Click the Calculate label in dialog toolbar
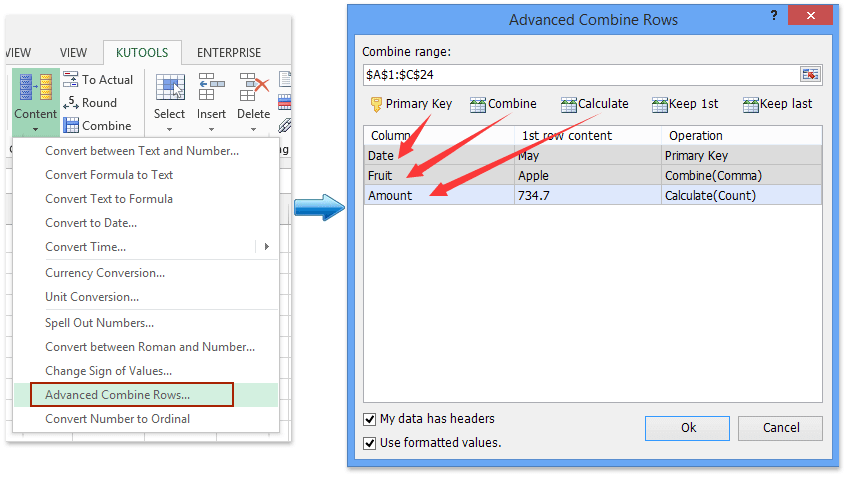Screen dimensions: 845x477 tap(603, 103)
